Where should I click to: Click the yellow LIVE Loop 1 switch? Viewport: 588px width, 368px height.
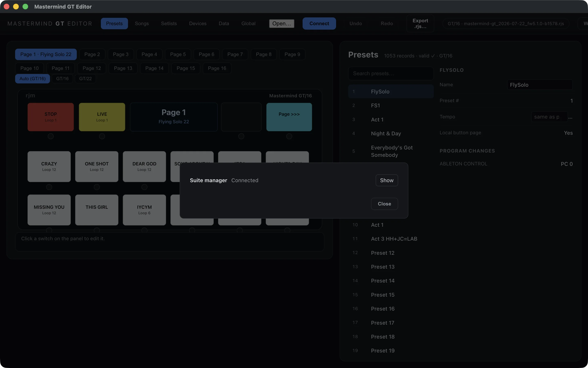click(102, 117)
